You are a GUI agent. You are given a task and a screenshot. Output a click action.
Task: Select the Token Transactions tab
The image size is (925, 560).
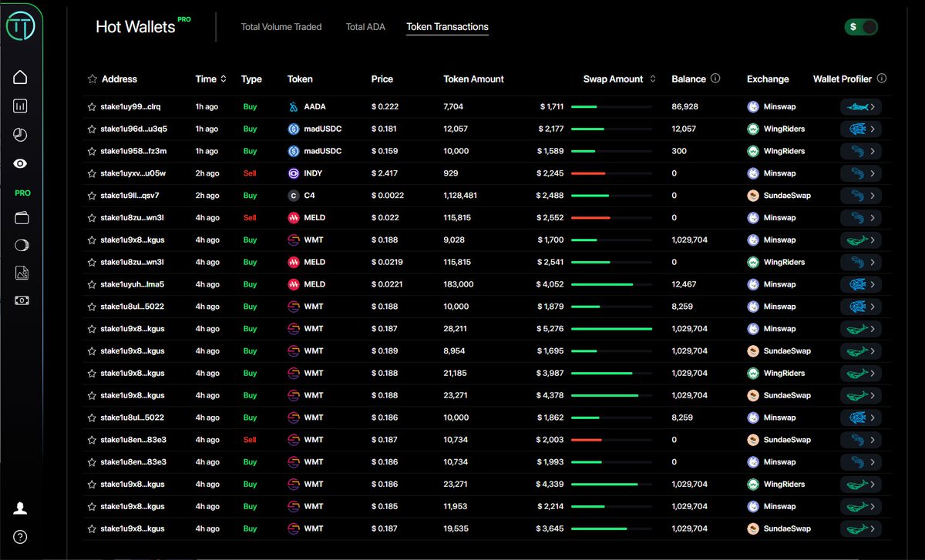(x=447, y=27)
